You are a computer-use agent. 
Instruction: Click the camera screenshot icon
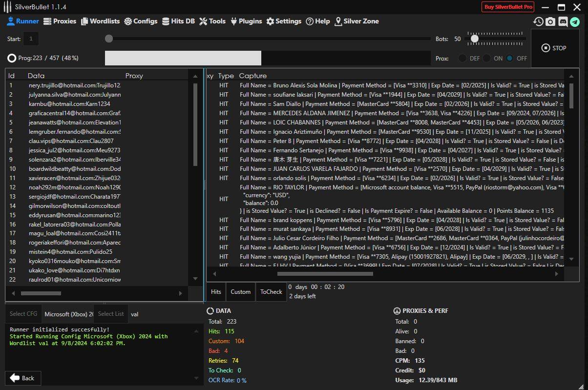point(550,21)
